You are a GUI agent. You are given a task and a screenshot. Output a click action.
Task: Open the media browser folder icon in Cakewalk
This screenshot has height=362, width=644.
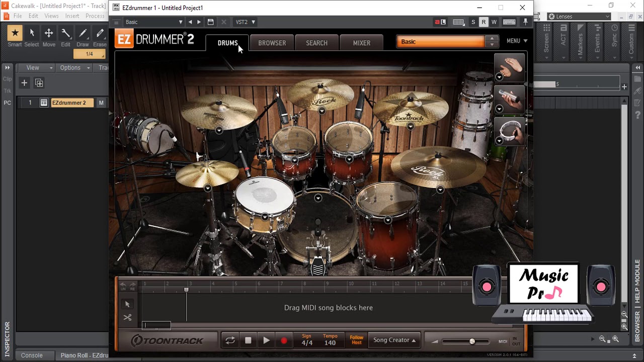pyautogui.click(x=638, y=79)
